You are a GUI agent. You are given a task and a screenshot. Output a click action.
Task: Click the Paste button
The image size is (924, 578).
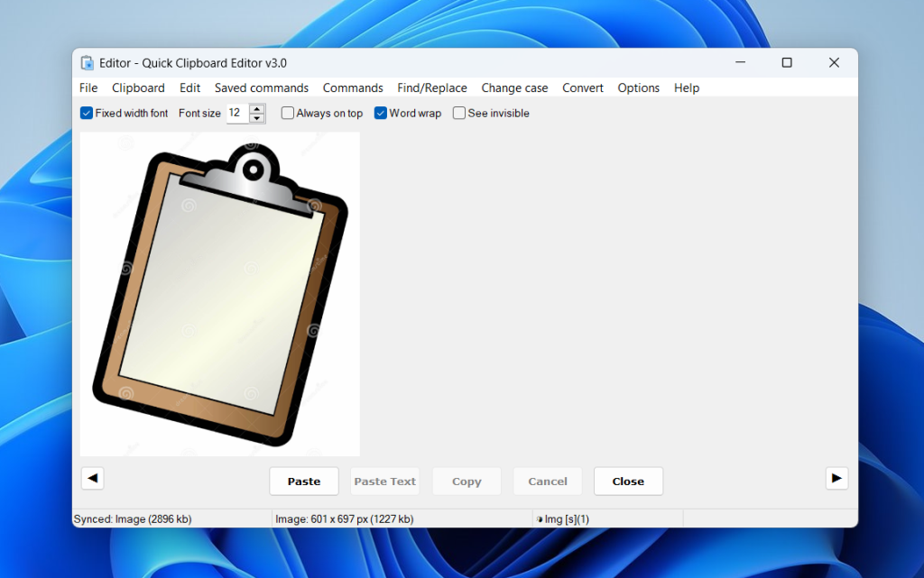pyautogui.click(x=303, y=481)
